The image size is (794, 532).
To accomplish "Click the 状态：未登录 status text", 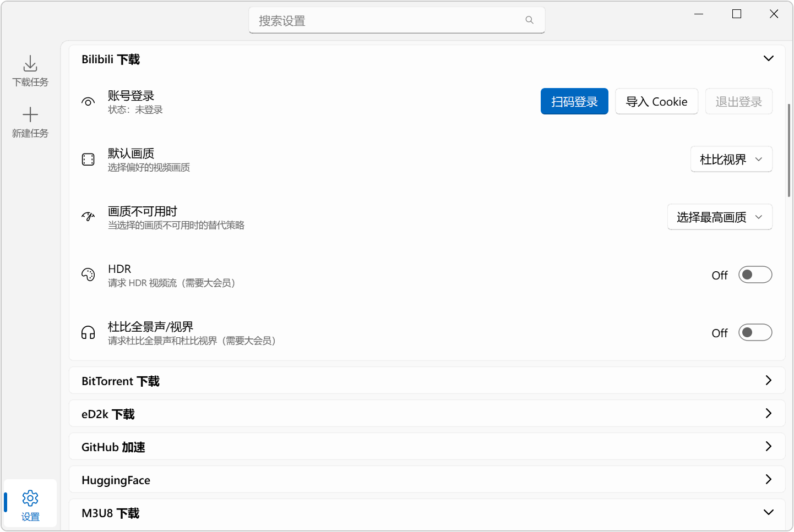I will pyautogui.click(x=135, y=110).
